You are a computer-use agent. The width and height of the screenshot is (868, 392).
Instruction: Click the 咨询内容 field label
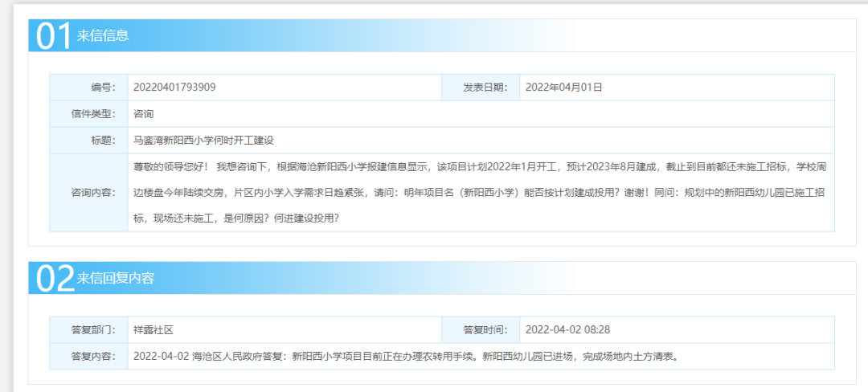tap(93, 193)
